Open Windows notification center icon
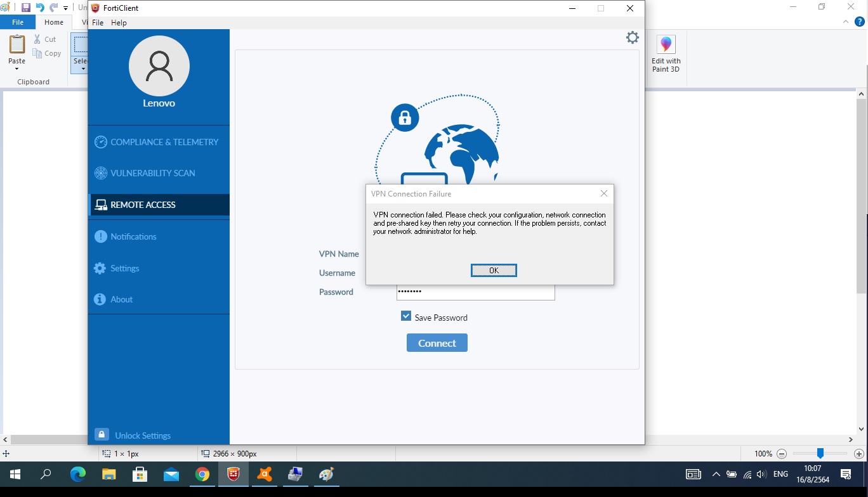The height and width of the screenshot is (497, 868). click(x=846, y=474)
